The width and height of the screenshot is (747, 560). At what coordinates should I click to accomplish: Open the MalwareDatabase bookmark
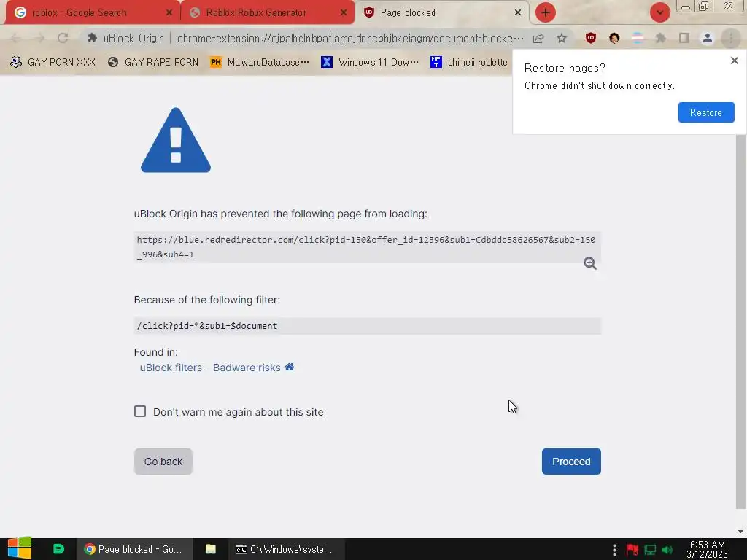pos(260,63)
